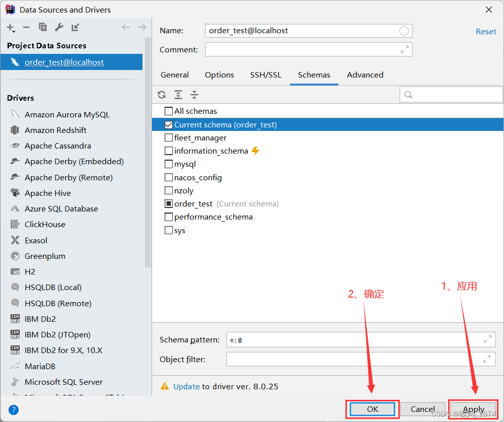Select the Microsoft SQL Server driver
Image resolution: width=504 pixels, height=422 pixels.
(x=63, y=382)
